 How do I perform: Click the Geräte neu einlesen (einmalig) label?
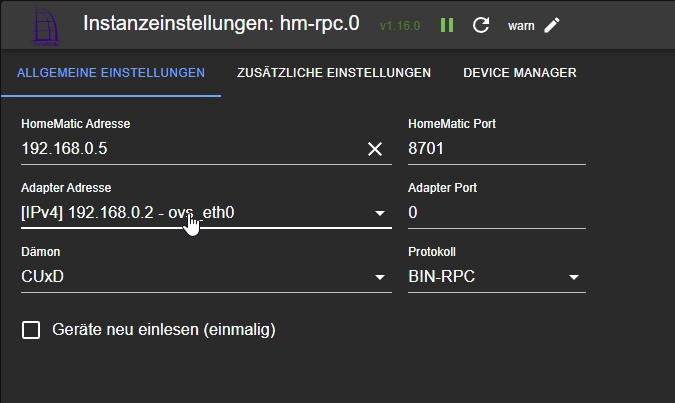(x=163, y=329)
